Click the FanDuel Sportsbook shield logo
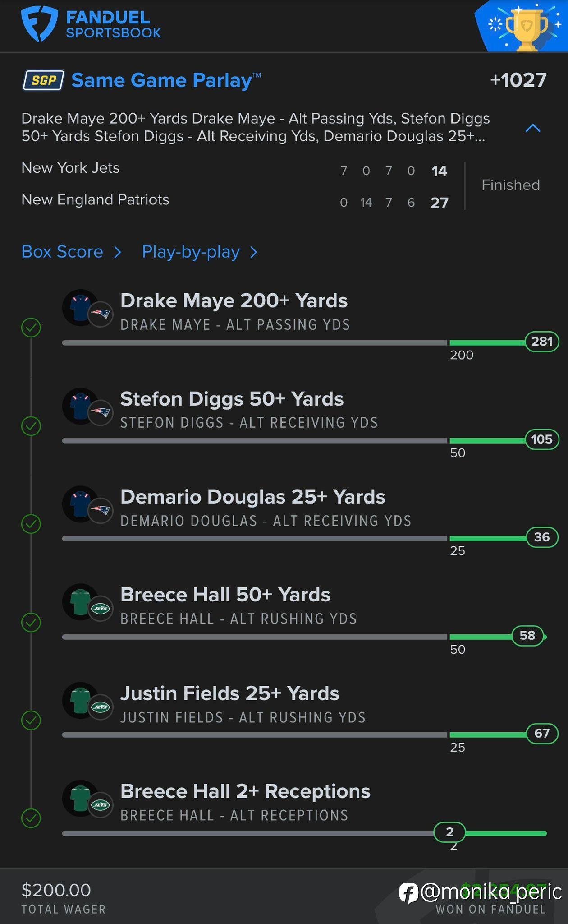Viewport: 568px width, 924px height. pyautogui.click(x=39, y=23)
